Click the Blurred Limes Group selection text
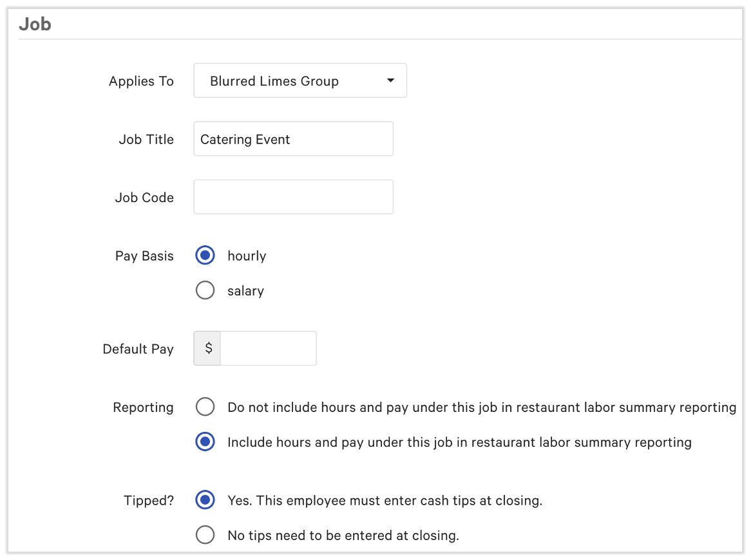Screen dimensions: 751x560 (274, 81)
